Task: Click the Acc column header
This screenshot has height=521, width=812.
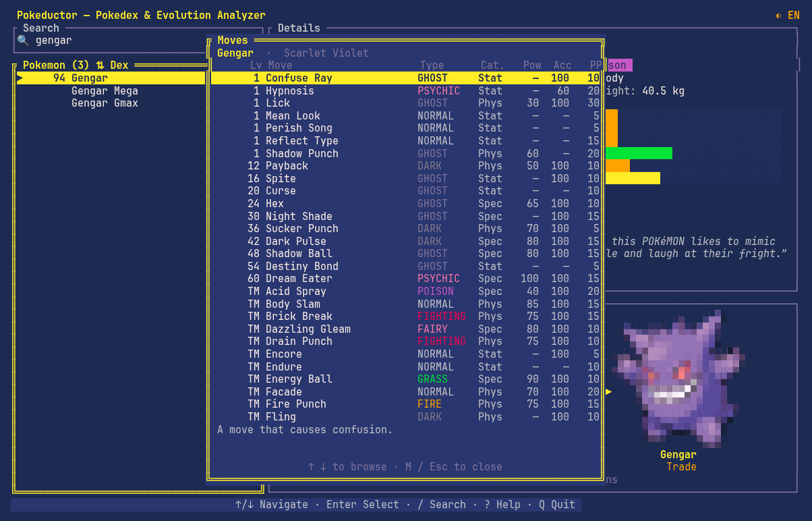Action: pos(562,65)
